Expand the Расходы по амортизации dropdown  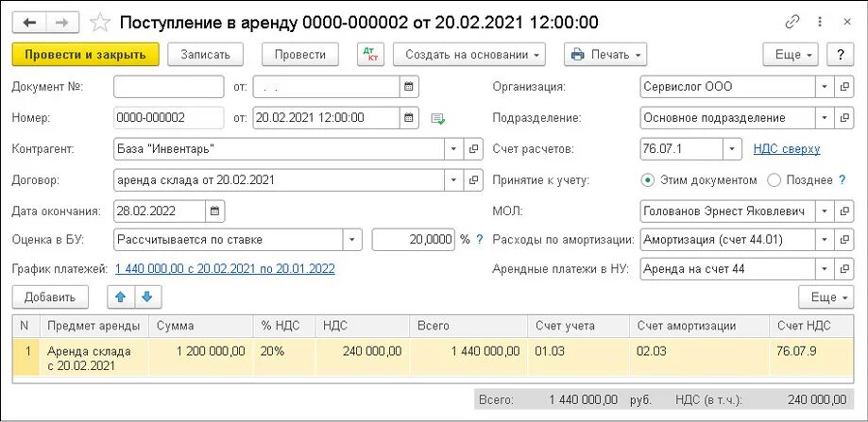(x=825, y=240)
